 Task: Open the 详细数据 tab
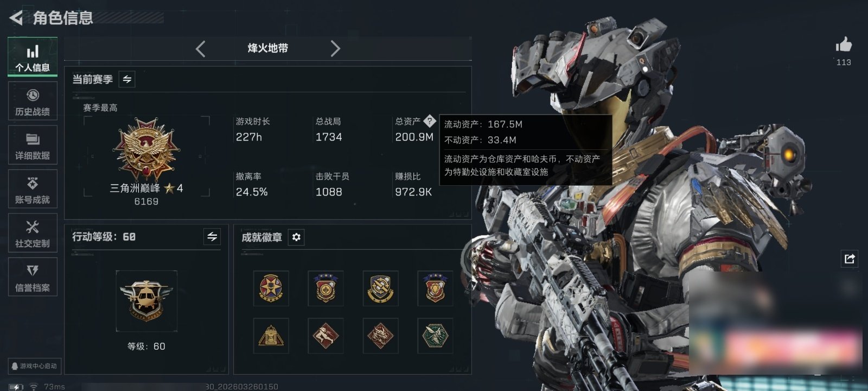pyautogui.click(x=33, y=145)
